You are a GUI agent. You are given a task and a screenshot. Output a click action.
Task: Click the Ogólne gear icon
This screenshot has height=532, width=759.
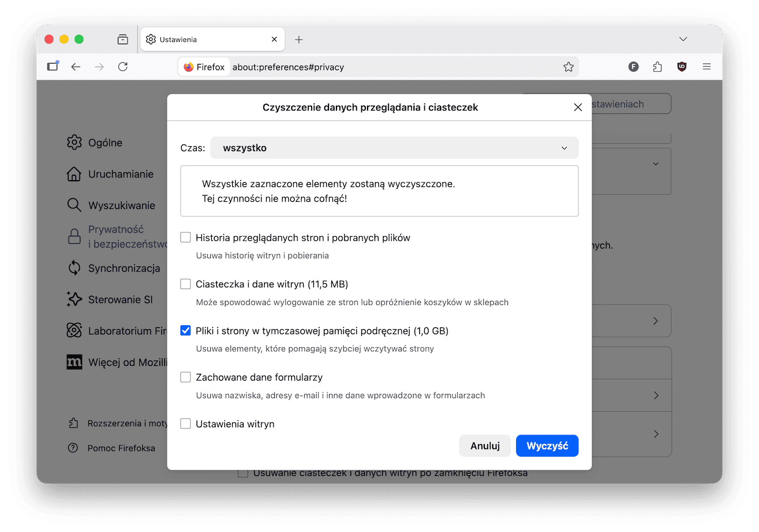coord(74,142)
